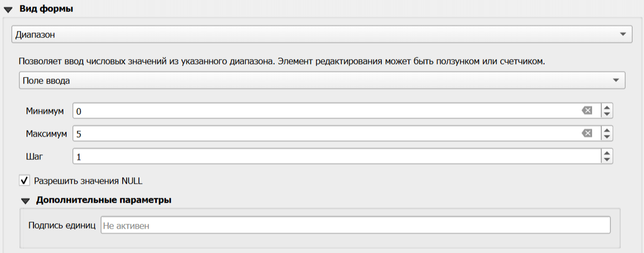Clear the Минимум field value

point(587,111)
